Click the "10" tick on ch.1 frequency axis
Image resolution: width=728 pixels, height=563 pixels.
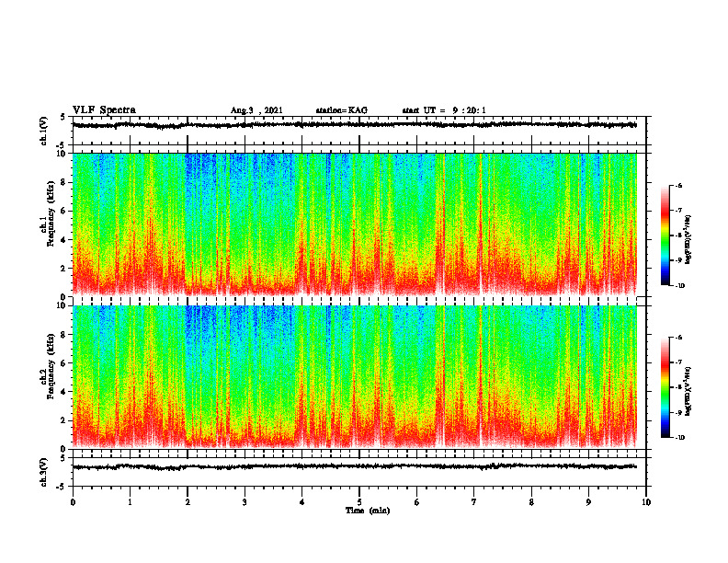(x=62, y=154)
